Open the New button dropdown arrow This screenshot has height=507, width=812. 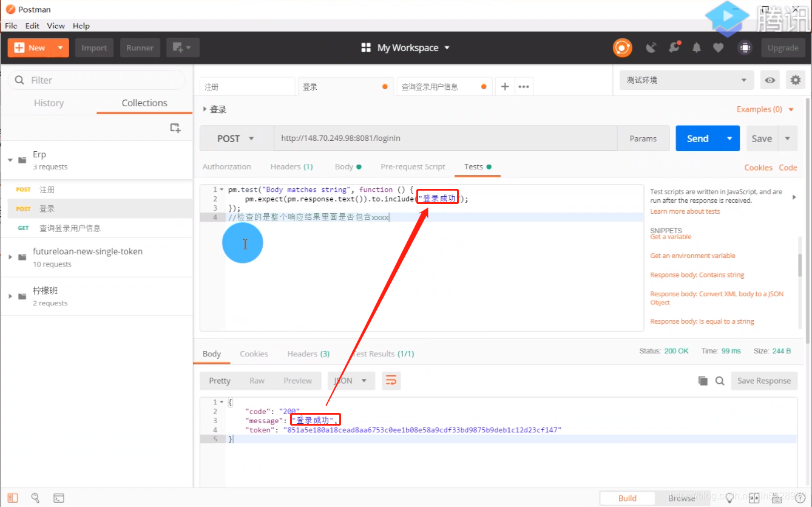click(60, 48)
